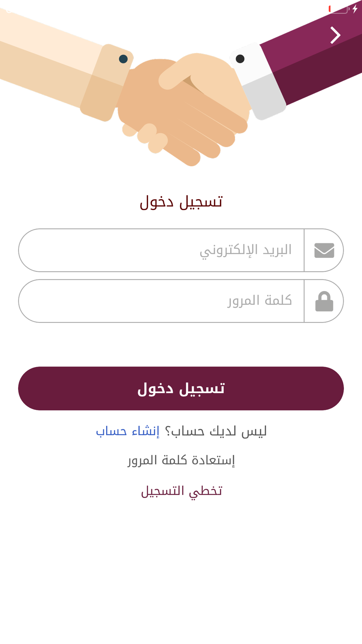Click the envelope email icon
Screen dimensions: 362x644
tap(324, 250)
